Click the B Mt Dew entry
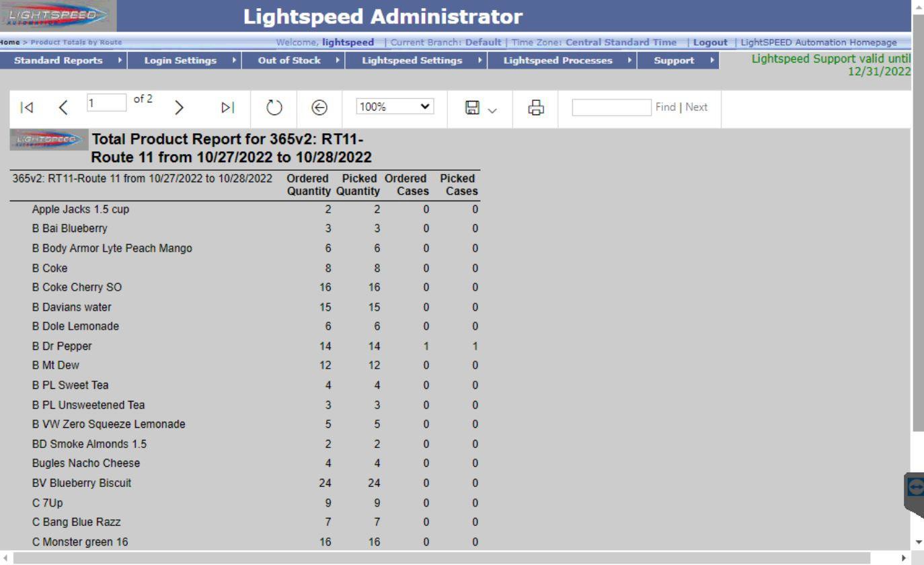 tap(56, 366)
